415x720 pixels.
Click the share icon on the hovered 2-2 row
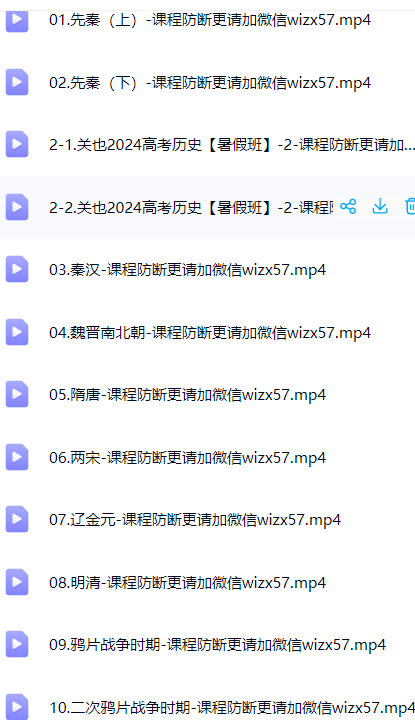pos(348,207)
